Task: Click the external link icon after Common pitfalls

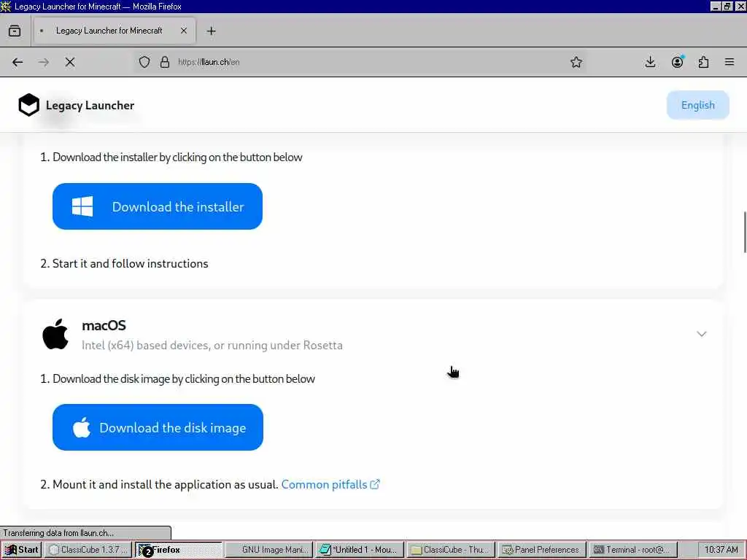Action: 376,484
